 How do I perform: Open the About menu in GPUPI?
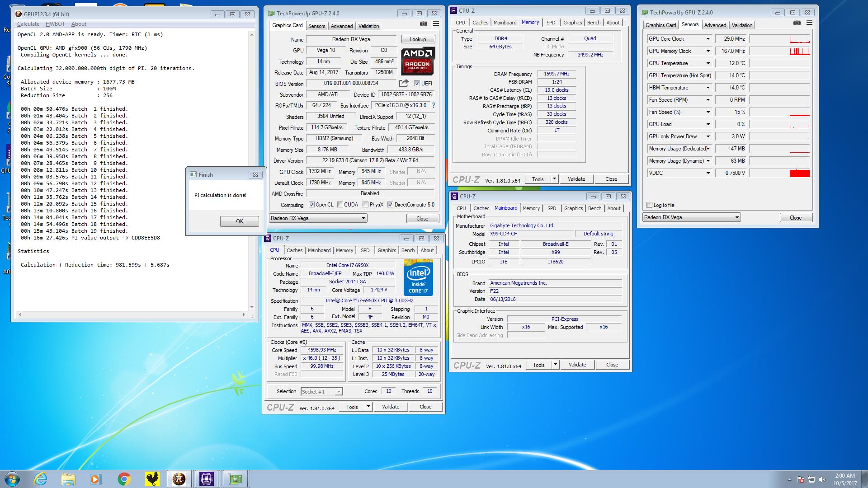coord(79,24)
